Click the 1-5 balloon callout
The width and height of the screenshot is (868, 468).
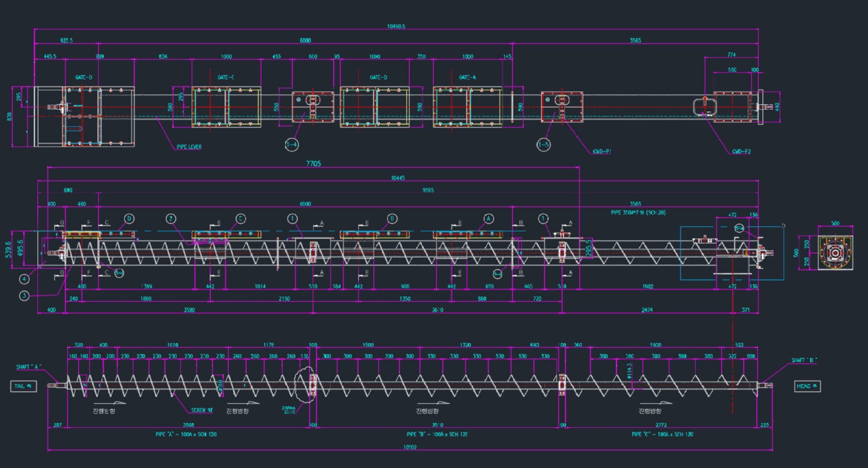pyautogui.click(x=544, y=144)
